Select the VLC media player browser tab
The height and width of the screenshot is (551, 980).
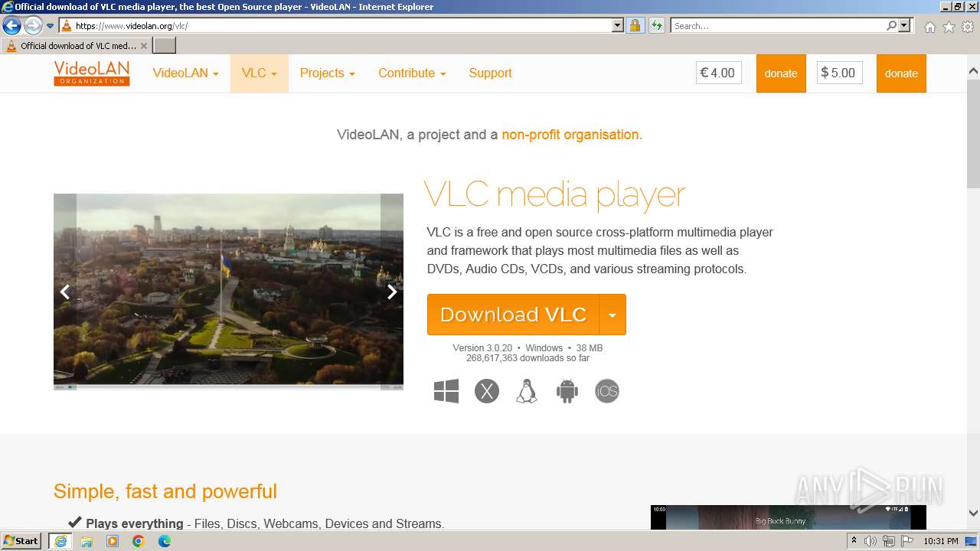76,46
